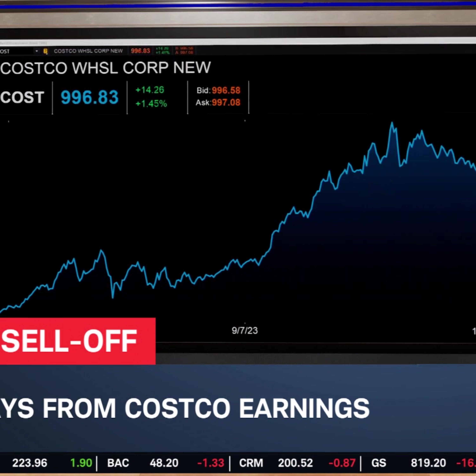Select CRM in the bottom ticker

(251, 463)
